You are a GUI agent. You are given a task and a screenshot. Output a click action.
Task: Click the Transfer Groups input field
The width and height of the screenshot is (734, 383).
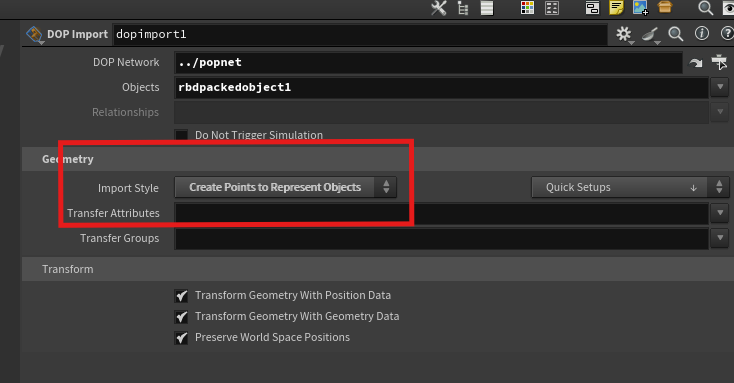(x=441, y=239)
